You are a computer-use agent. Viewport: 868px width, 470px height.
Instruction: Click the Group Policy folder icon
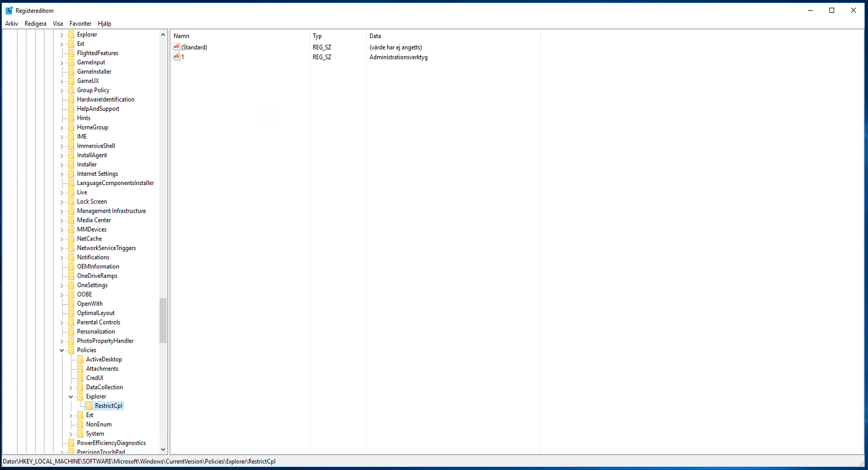pos(71,90)
